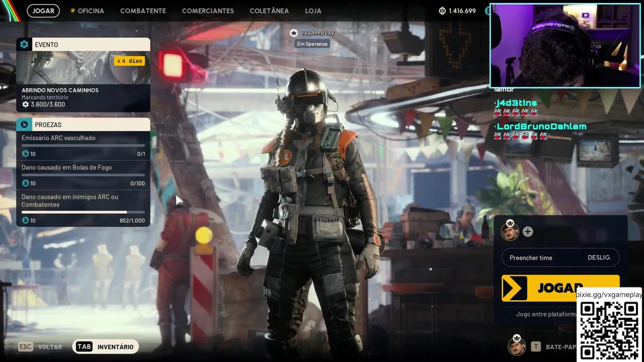Open BATE-PAPO chat label
The width and height of the screenshot is (644, 362).
pos(560,347)
